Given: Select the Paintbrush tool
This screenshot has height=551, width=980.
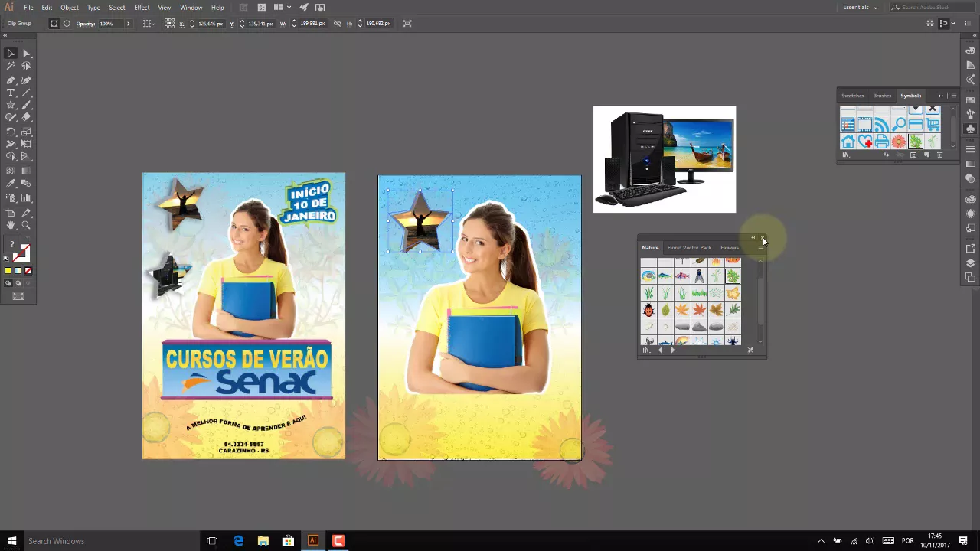Looking at the screenshot, I should click(26, 105).
